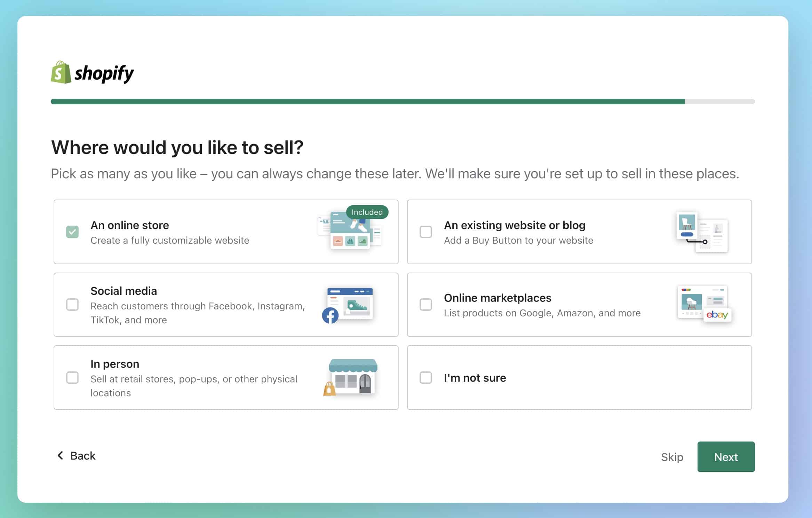Check the Social media checkbox

(x=72, y=305)
